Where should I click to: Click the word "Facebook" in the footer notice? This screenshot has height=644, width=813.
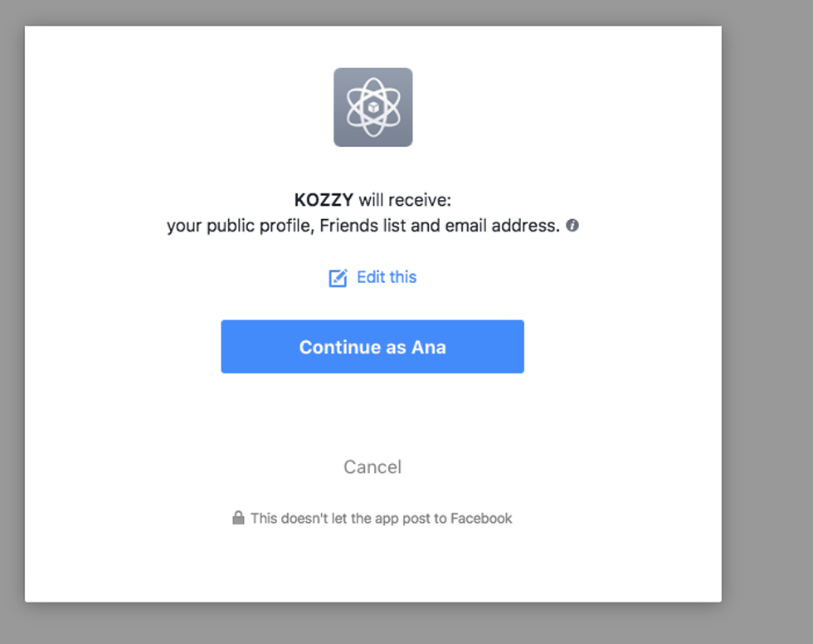click(x=481, y=519)
